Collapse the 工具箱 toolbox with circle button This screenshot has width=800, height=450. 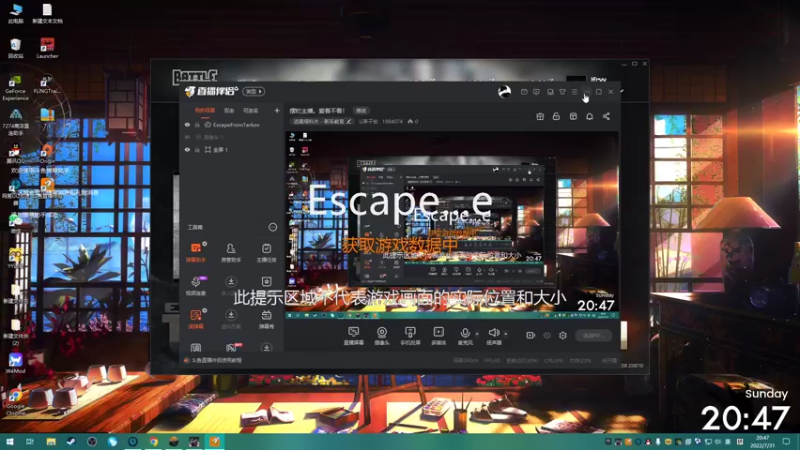pyautogui.click(x=273, y=227)
